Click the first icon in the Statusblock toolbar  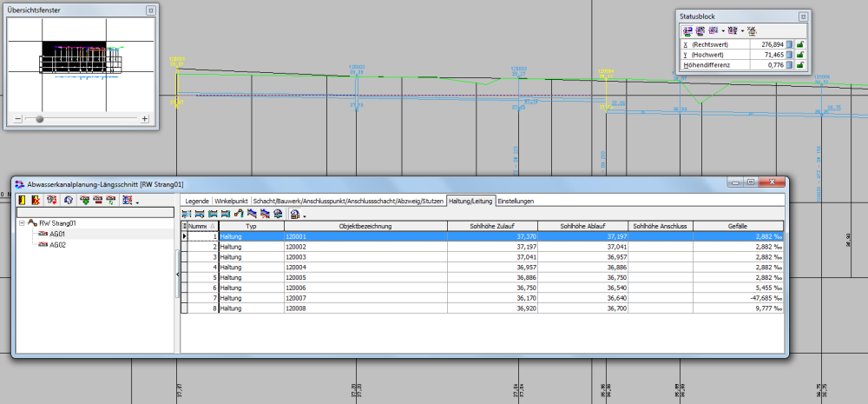(x=687, y=30)
